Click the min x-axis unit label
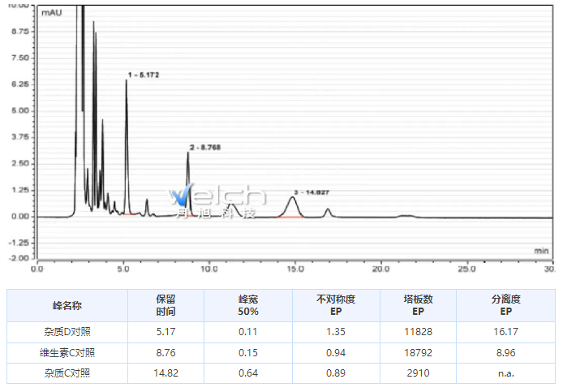The width and height of the screenshot is (563, 392). 541,251
